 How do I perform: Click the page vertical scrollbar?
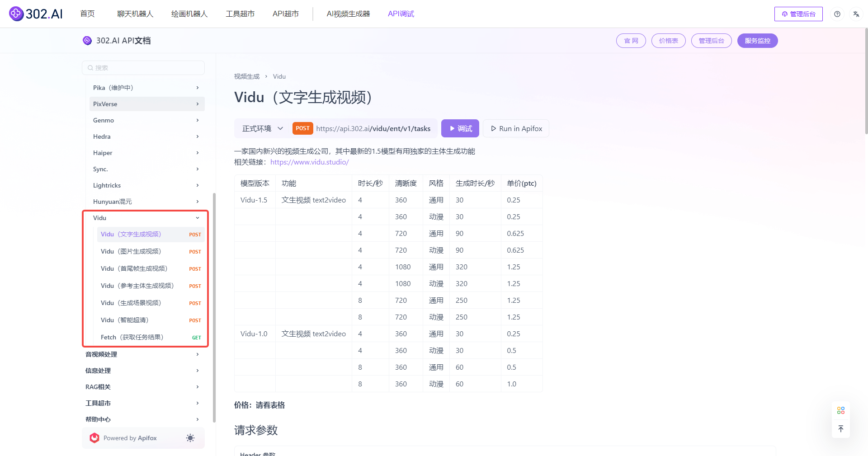tap(866, 81)
